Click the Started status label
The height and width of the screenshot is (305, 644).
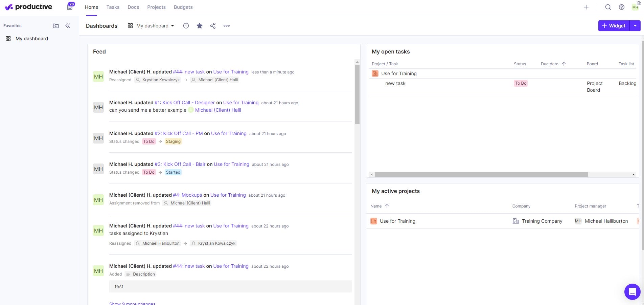click(173, 172)
